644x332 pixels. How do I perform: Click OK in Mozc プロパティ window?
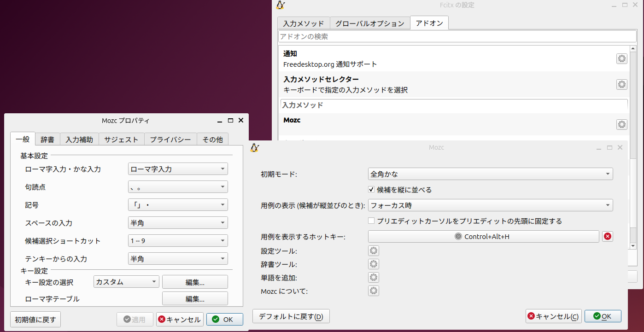pos(225,319)
